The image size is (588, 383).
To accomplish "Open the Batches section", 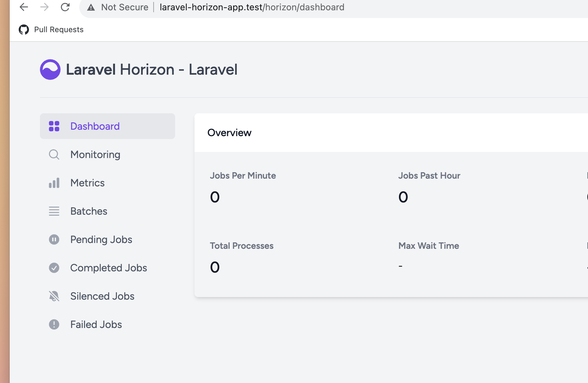I will [x=89, y=211].
